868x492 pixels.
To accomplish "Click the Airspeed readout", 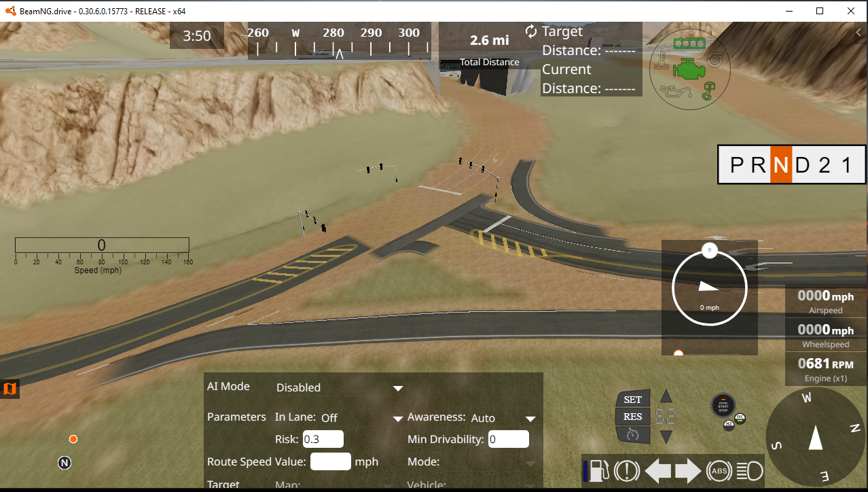I will pos(826,302).
